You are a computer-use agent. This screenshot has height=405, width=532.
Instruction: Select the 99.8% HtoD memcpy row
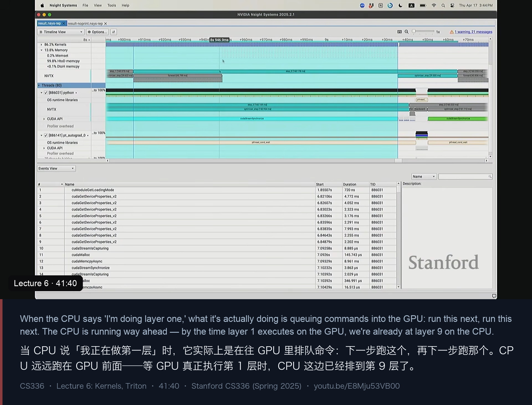(x=63, y=61)
